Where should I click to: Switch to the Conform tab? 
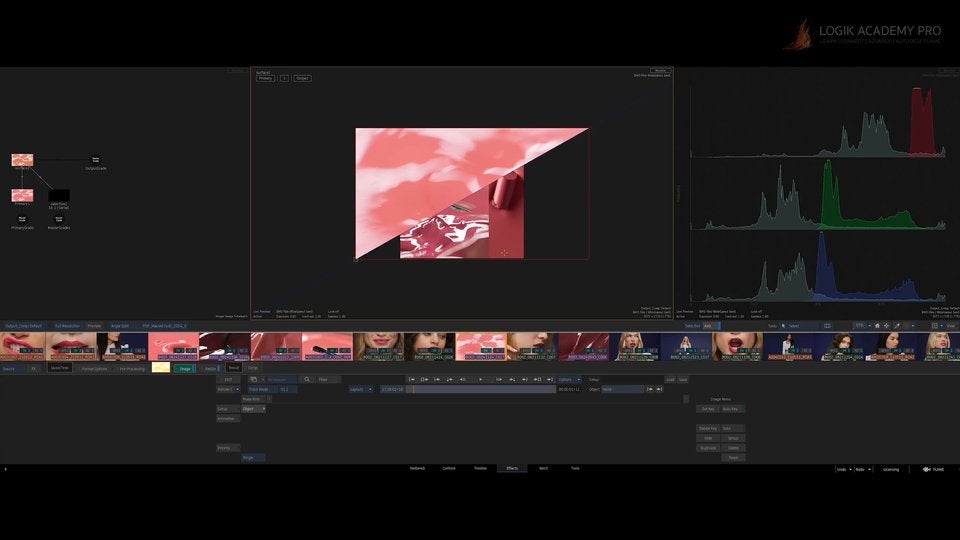(x=449, y=468)
